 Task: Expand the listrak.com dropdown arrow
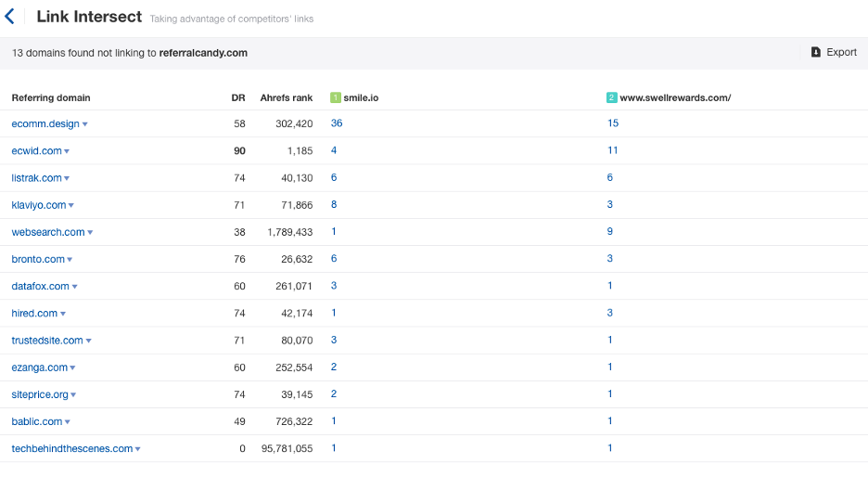67,178
